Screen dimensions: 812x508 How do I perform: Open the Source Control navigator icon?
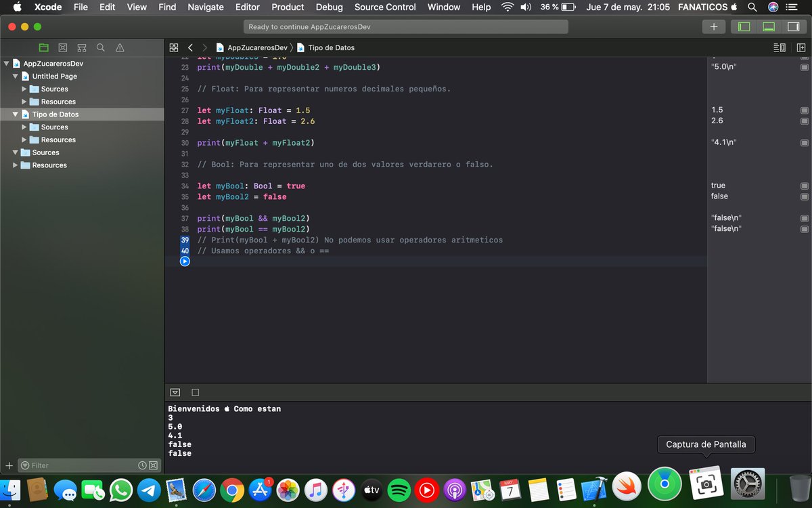[63, 47]
